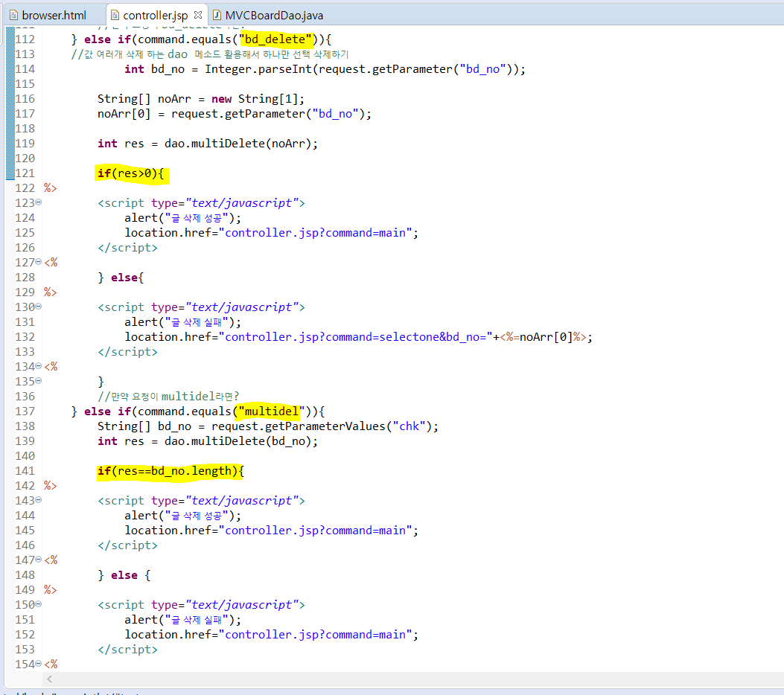Click the <% tag on line 154
Screen dimensions: 784x695
click(x=51, y=664)
